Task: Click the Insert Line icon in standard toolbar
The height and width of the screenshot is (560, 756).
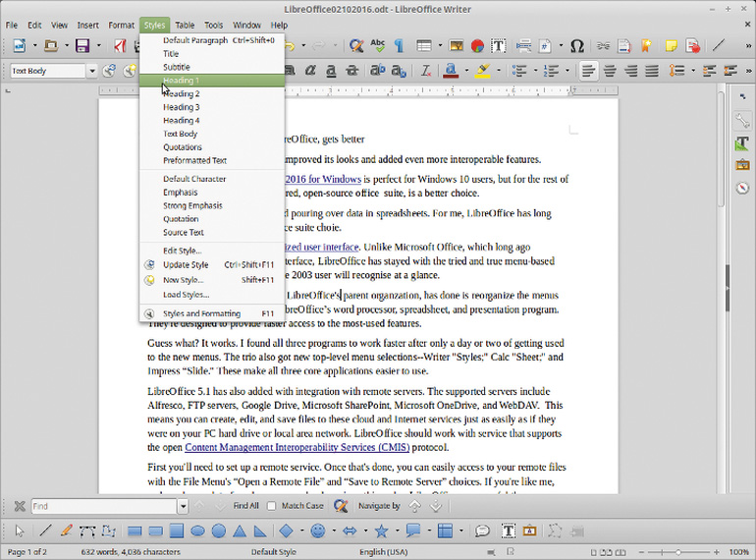Action: coord(719,46)
